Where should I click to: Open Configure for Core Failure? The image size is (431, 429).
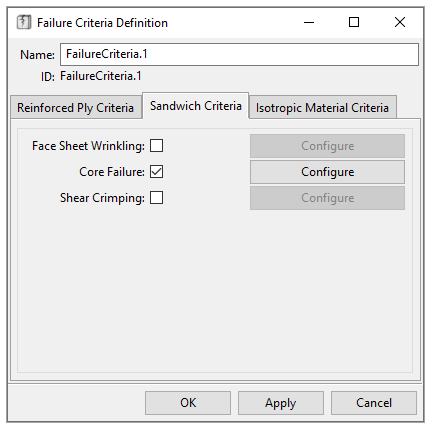(327, 172)
